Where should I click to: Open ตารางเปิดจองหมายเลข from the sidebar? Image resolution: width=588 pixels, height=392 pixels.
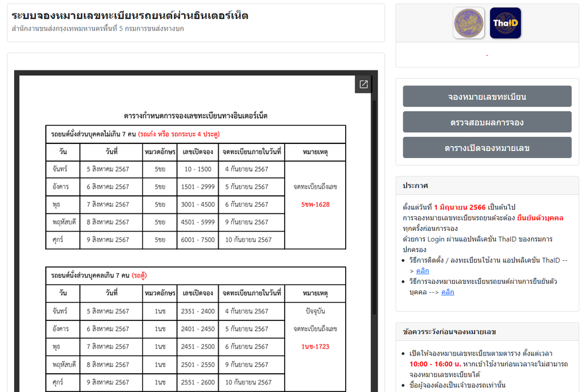486,148
